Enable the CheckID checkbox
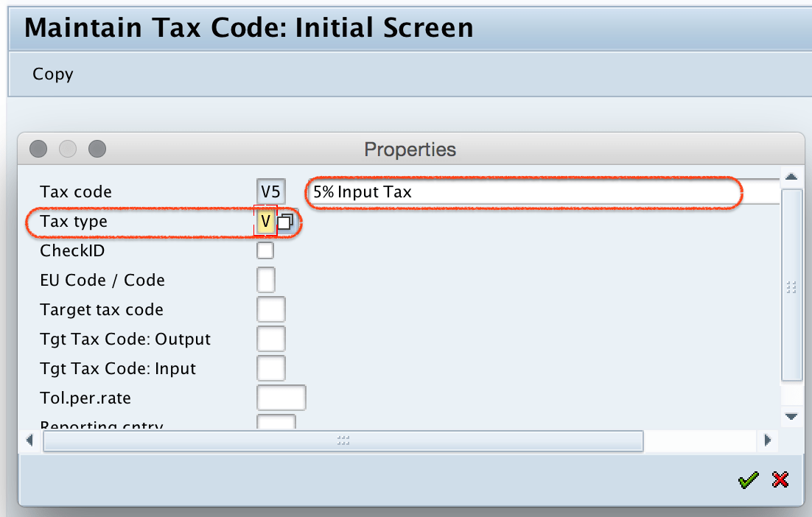 click(265, 250)
